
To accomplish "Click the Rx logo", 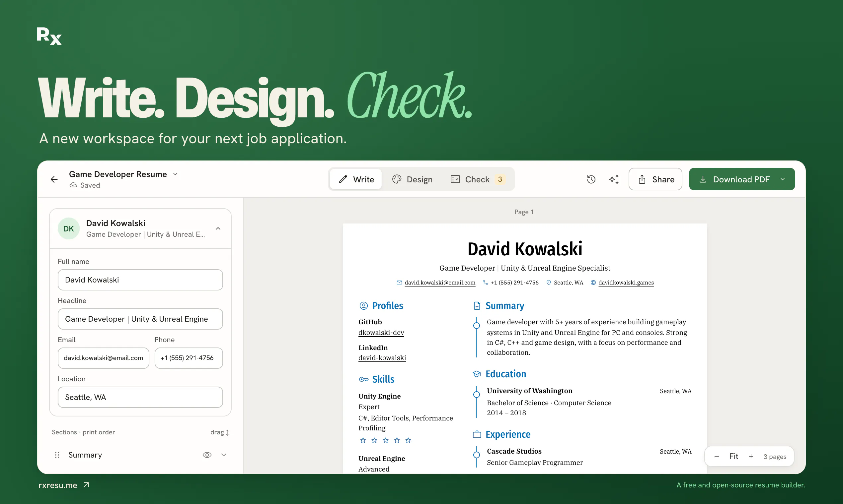I will pyautogui.click(x=49, y=36).
